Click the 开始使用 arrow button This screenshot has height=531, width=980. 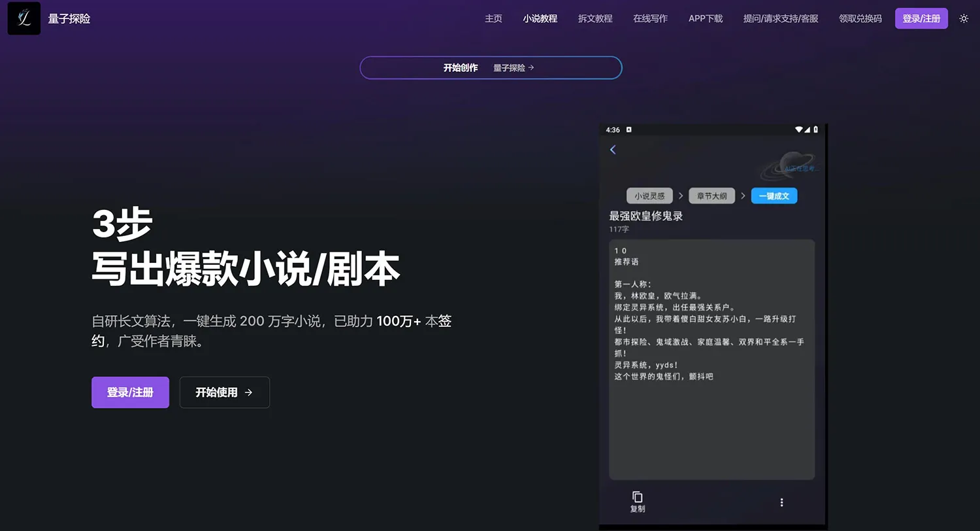pyautogui.click(x=224, y=392)
